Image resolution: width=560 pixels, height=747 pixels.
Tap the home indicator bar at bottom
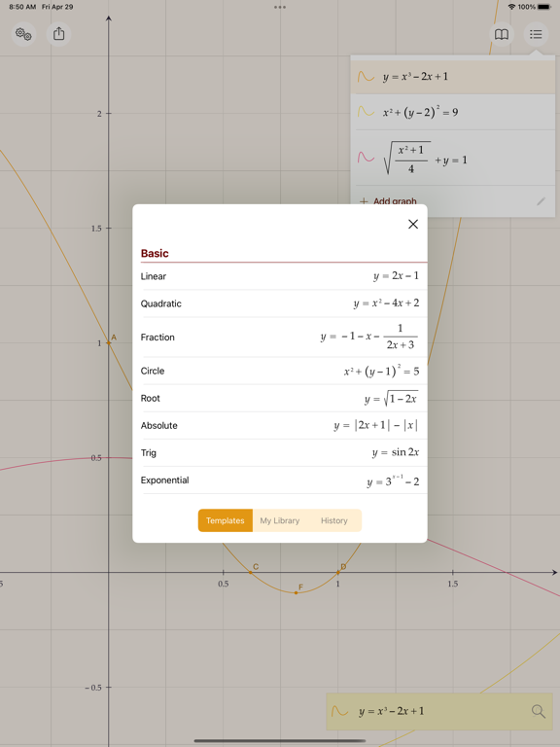[x=280, y=741]
